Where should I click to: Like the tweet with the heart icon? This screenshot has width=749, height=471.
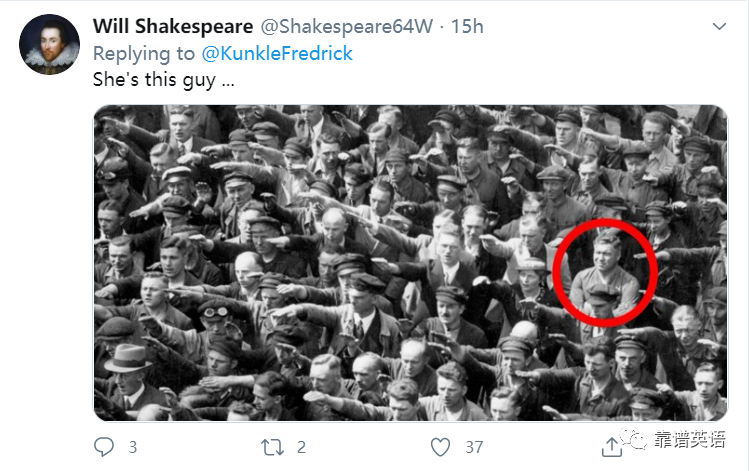click(x=440, y=448)
